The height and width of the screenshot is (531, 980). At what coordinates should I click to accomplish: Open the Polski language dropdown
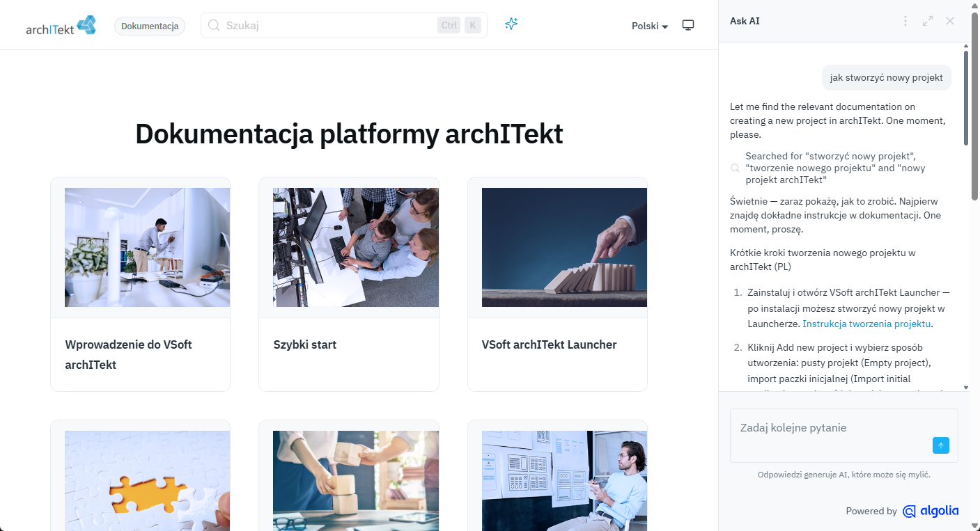tap(650, 26)
